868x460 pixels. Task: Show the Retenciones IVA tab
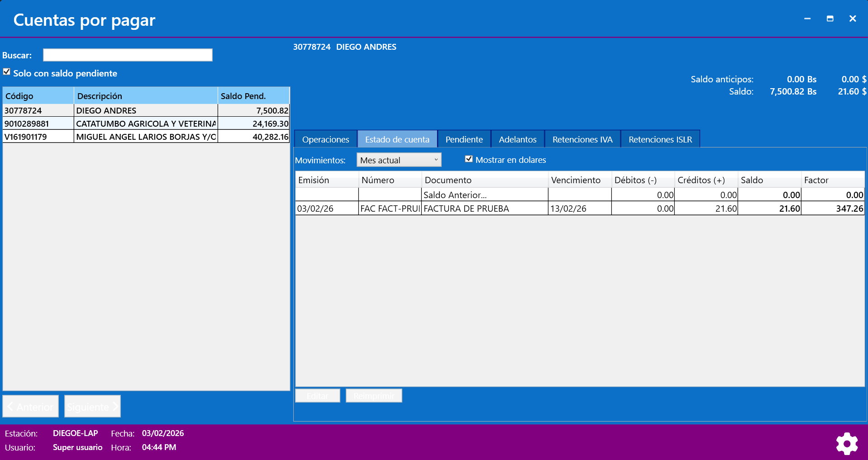582,139
